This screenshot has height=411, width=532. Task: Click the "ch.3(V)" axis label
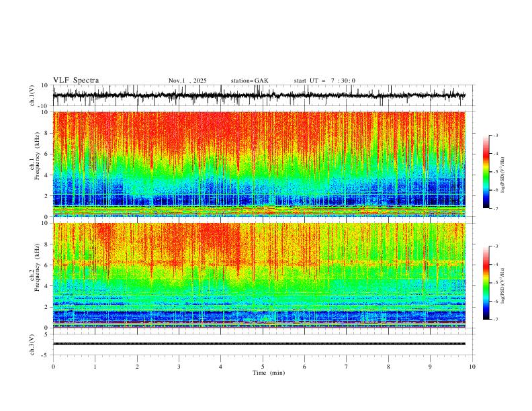32,345
